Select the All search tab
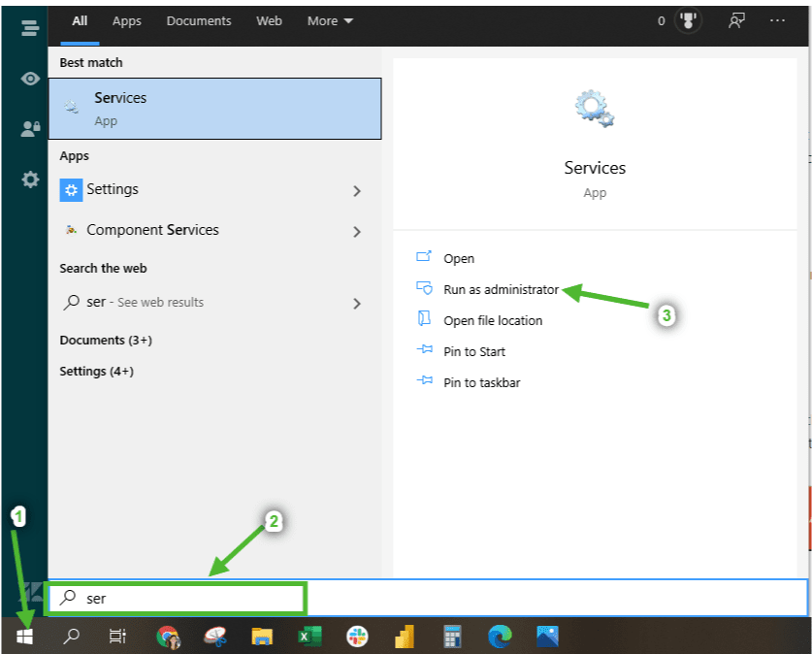Image resolution: width=812 pixels, height=654 pixels. point(80,21)
